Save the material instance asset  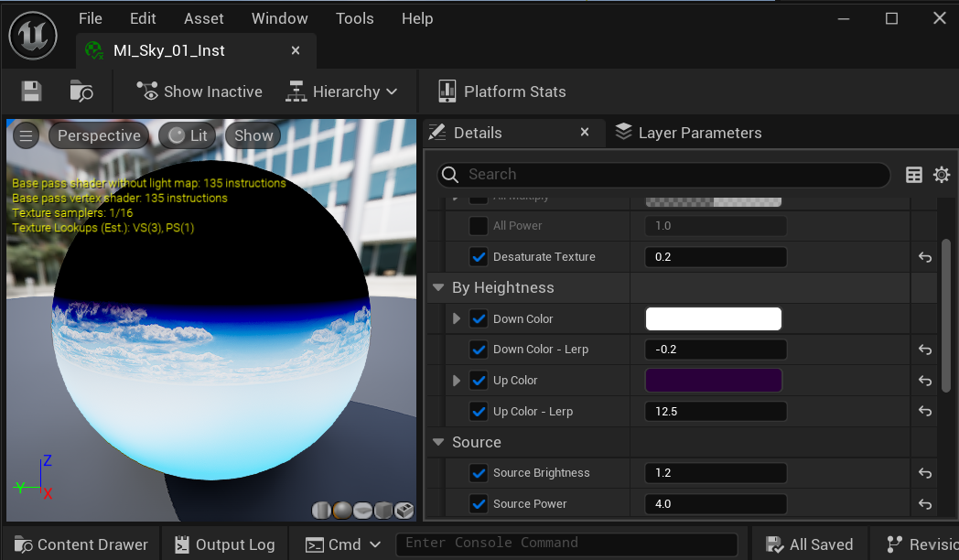click(31, 92)
